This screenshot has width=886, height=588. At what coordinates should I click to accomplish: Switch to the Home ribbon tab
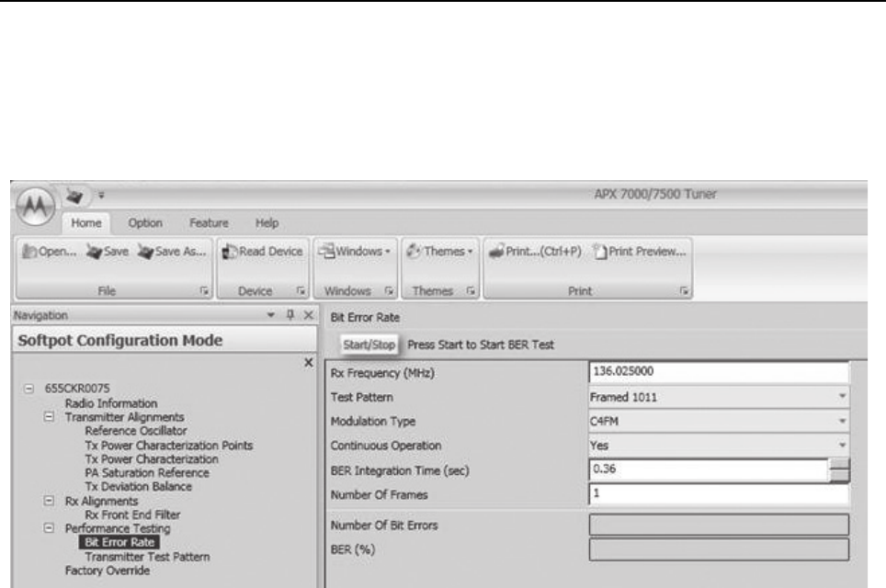(x=85, y=223)
